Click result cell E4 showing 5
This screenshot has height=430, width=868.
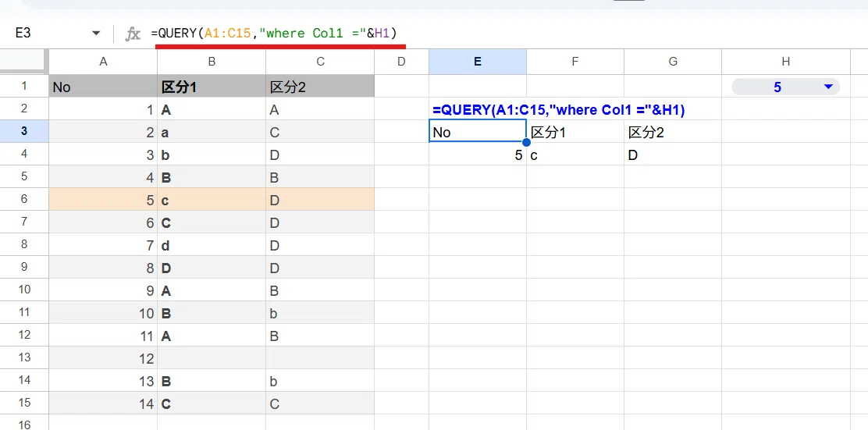click(477, 155)
